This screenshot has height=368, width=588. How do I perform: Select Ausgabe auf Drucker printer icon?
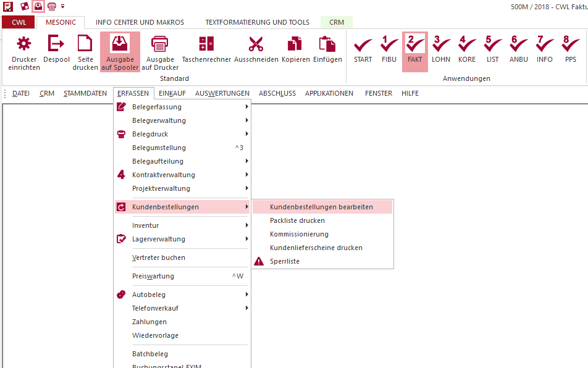point(159,45)
